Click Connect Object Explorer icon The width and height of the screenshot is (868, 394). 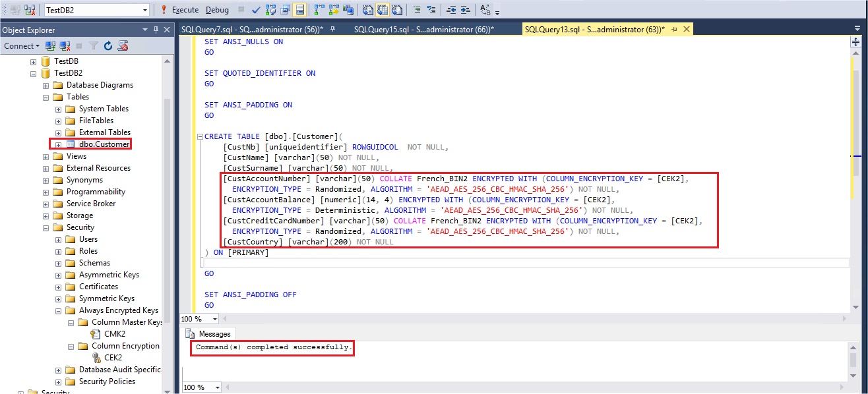click(50, 46)
